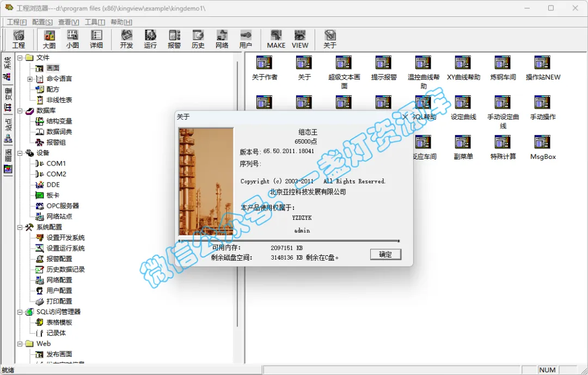Select COM2 device in tree

56,174
